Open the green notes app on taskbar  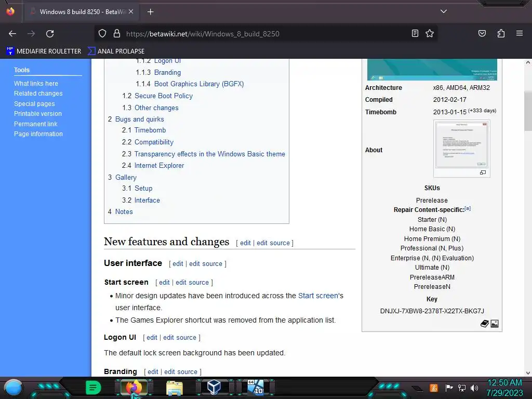(x=94, y=388)
